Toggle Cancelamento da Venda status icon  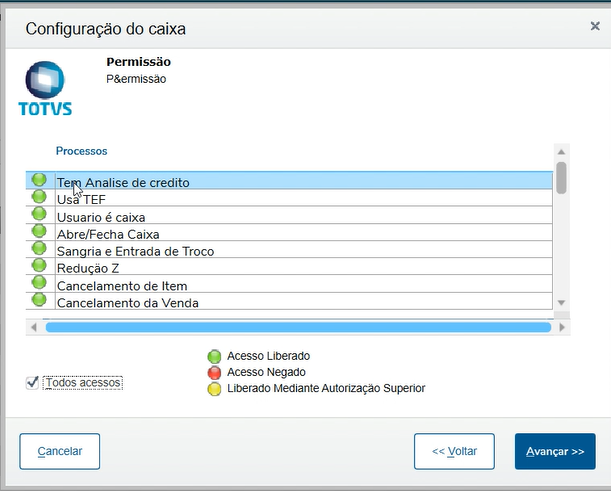(39, 299)
